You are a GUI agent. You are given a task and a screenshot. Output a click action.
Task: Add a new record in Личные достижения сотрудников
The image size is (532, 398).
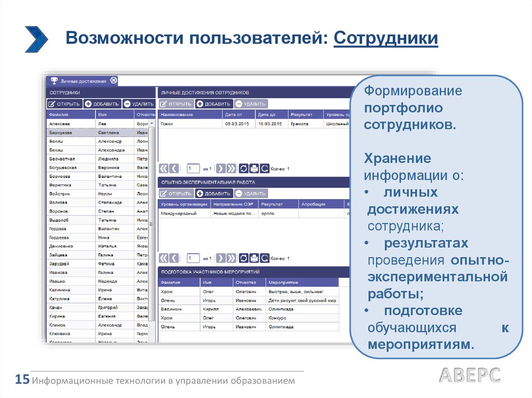pos(214,104)
